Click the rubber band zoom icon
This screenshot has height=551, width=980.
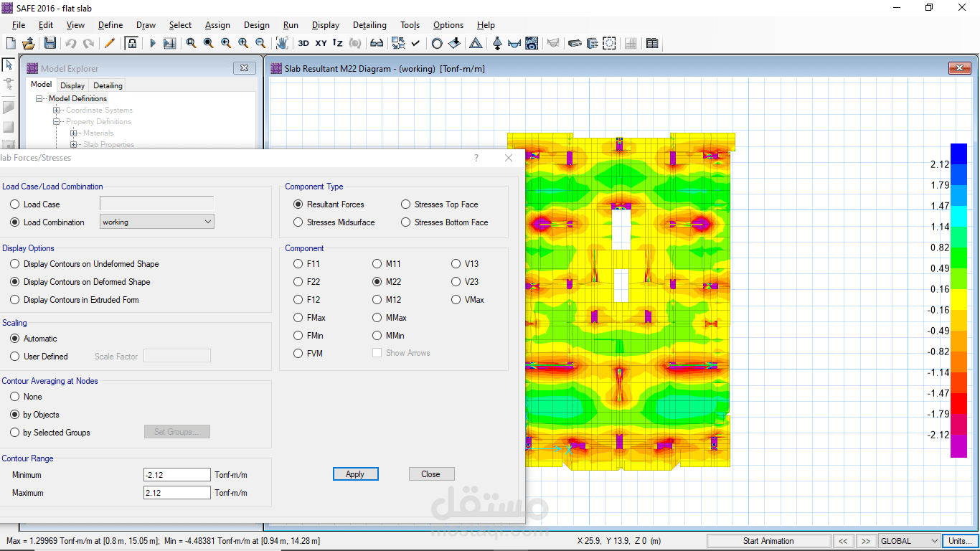click(x=191, y=43)
